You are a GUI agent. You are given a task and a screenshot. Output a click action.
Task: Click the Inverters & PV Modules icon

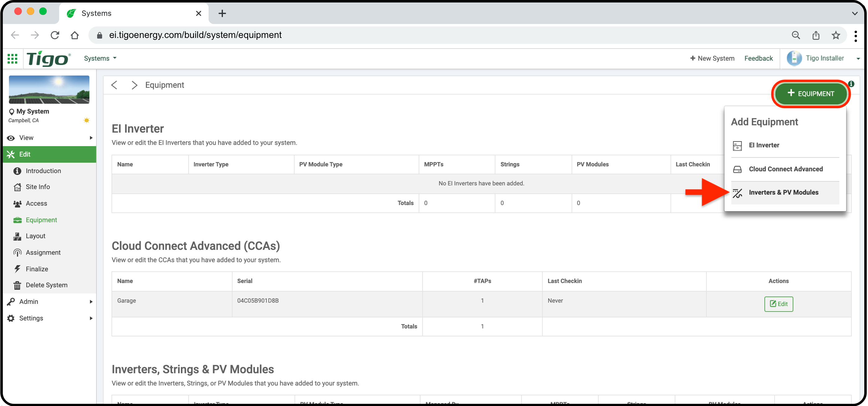click(x=737, y=193)
